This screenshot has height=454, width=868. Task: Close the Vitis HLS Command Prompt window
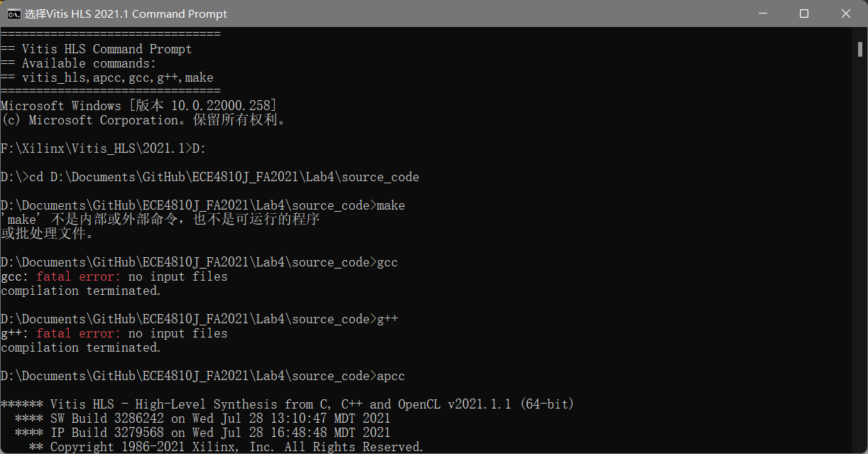pos(846,13)
